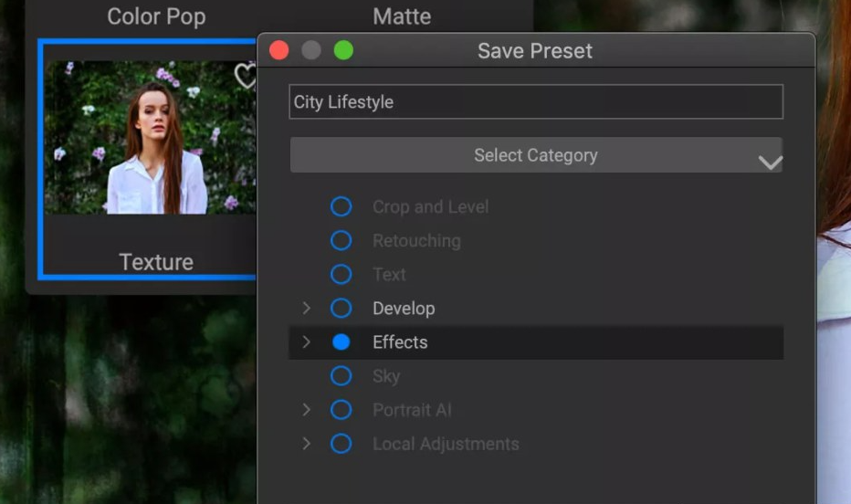Screen dimensions: 851x504
Task: Click the 'Crop and Level' label
Action: pos(430,206)
